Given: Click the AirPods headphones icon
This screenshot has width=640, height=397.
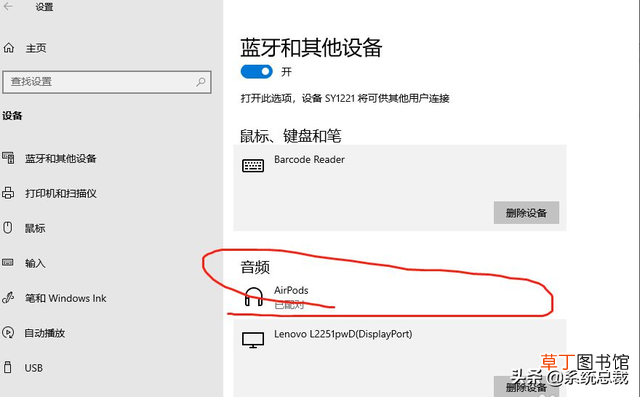Looking at the screenshot, I should click(253, 297).
